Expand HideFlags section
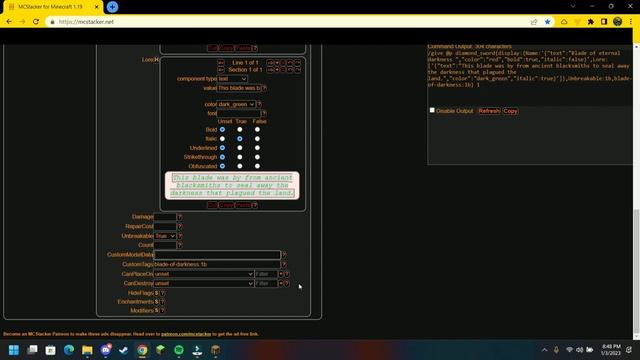The image size is (640, 360). 156,293
